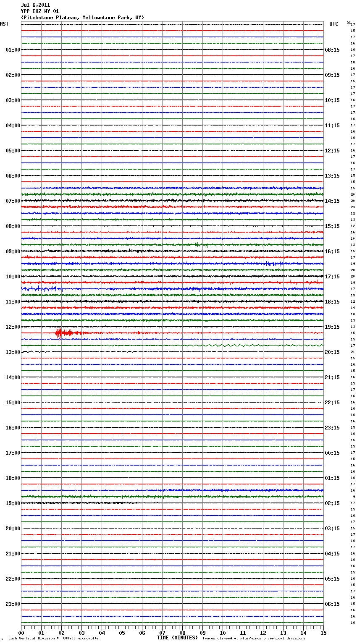Select the 19:00 MST hour label
The image size is (357, 644).
[13, 503]
